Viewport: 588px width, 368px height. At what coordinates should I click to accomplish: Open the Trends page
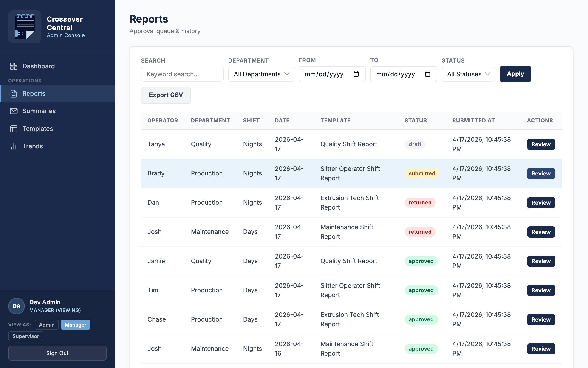pyautogui.click(x=57, y=146)
